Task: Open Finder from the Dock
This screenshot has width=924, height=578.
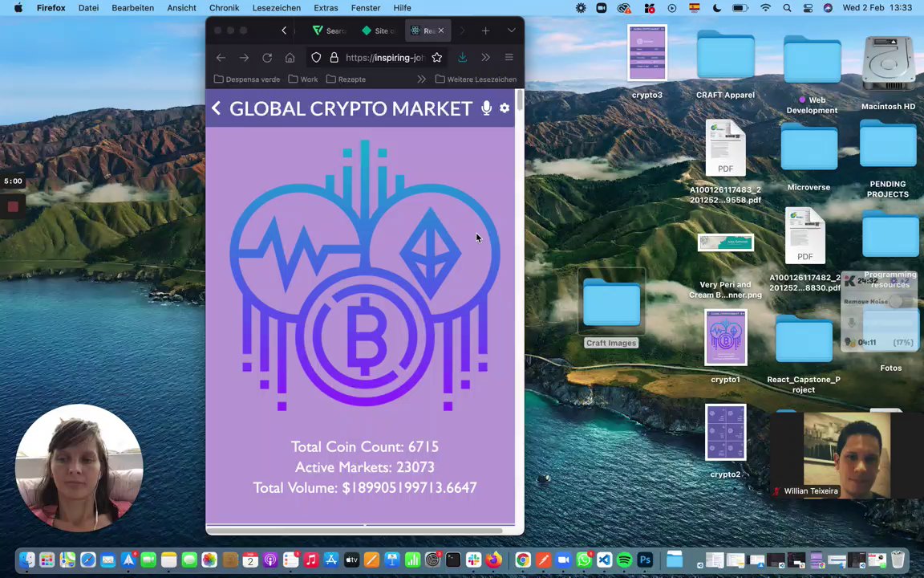Action: [x=27, y=559]
